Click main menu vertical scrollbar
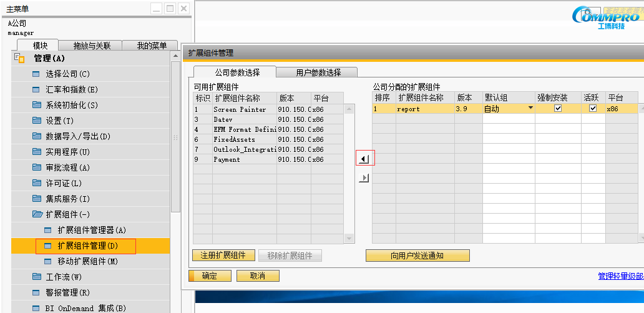644x313 pixels. click(x=175, y=137)
